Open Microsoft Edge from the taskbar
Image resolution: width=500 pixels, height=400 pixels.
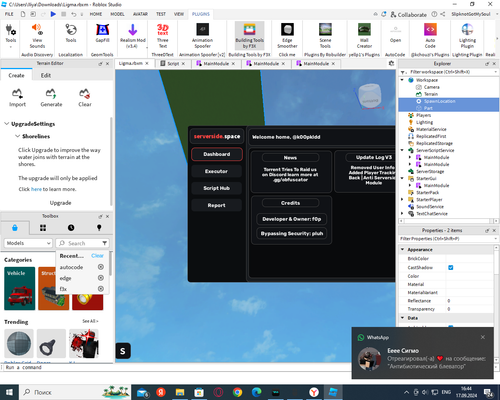[x=256, y=392]
